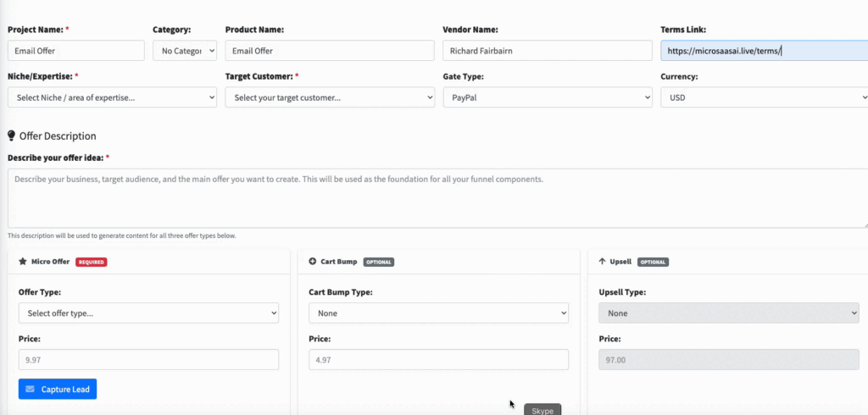Click the Cart Bump price field
The image size is (868, 415).
pos(438,360)
